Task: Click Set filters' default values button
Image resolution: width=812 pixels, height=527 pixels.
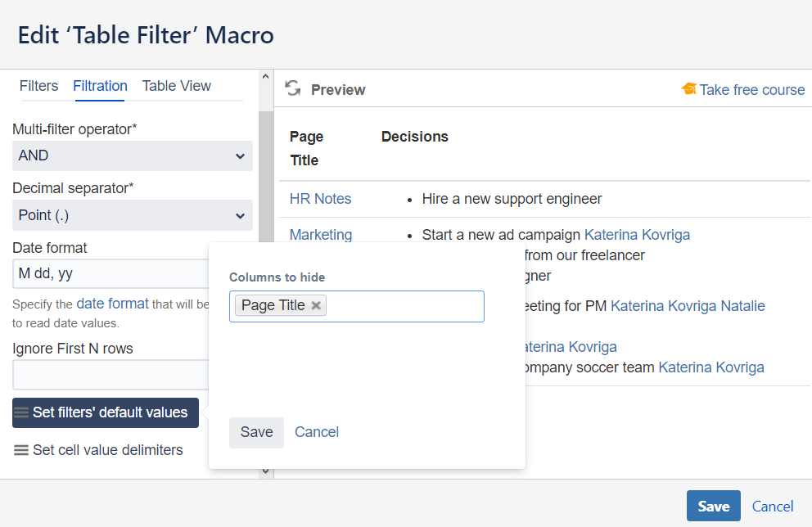Action: (x=106, y=412)
